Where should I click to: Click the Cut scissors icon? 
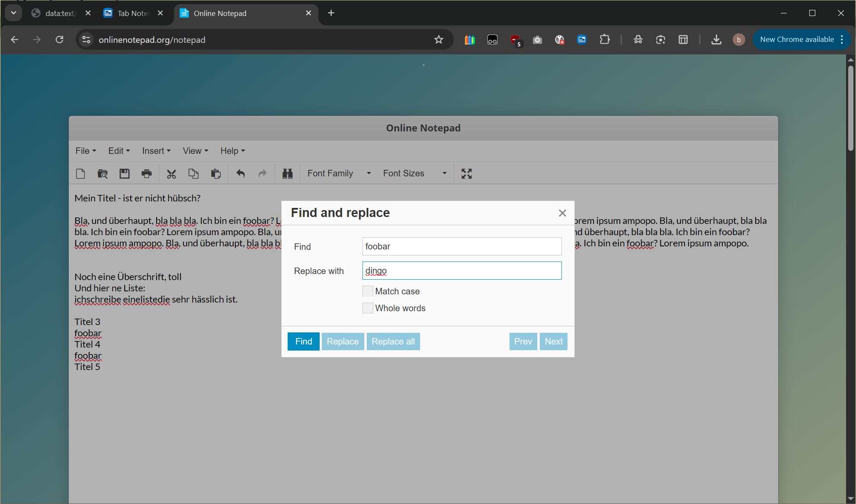[x=171, y=174]
